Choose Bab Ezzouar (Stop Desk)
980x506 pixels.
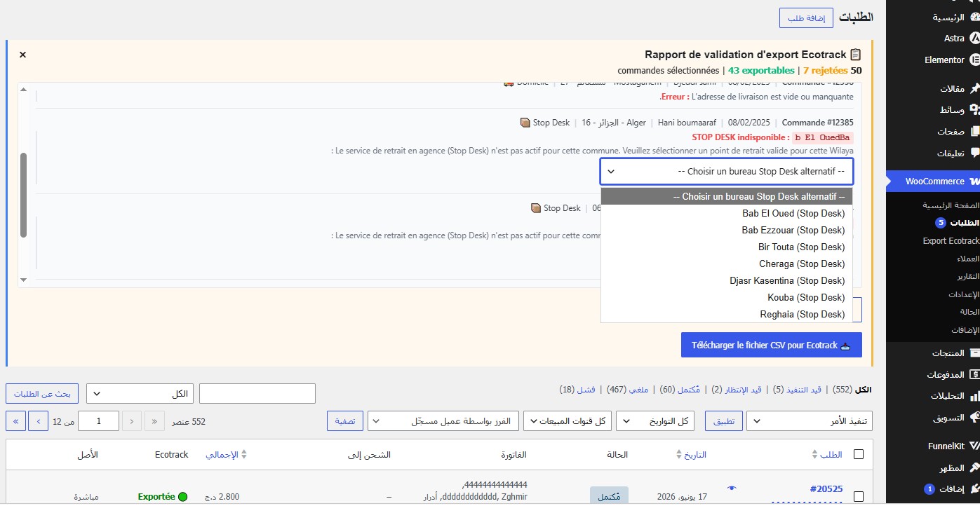pyautogui.click(x=727, y=230)
